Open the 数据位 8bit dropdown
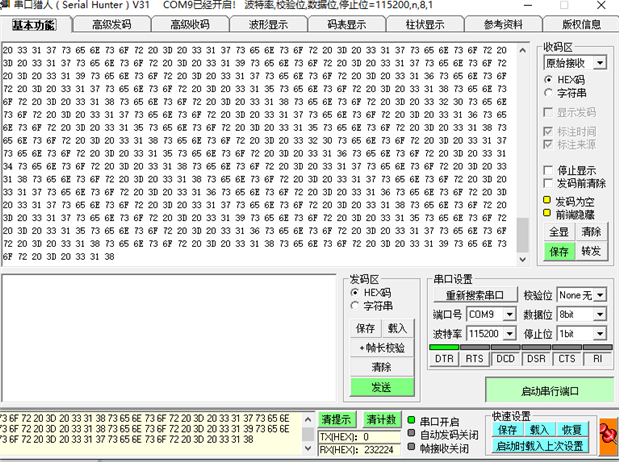619x462 pixels. (600, 314)
